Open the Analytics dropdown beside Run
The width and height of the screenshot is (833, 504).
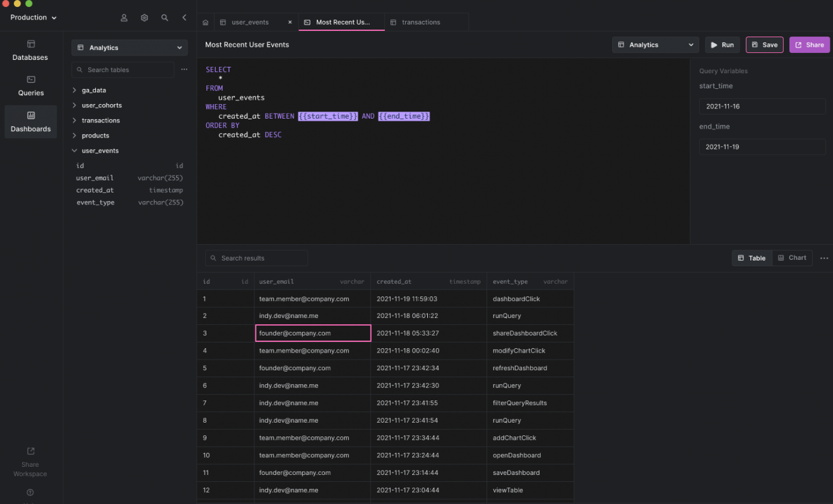pyautogui.click(x=655, y=44)
